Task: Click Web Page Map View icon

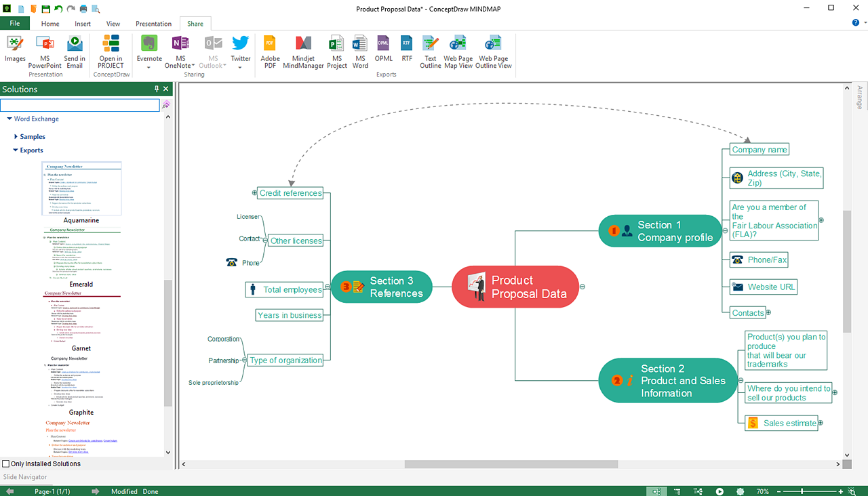Action: [458, 51]
